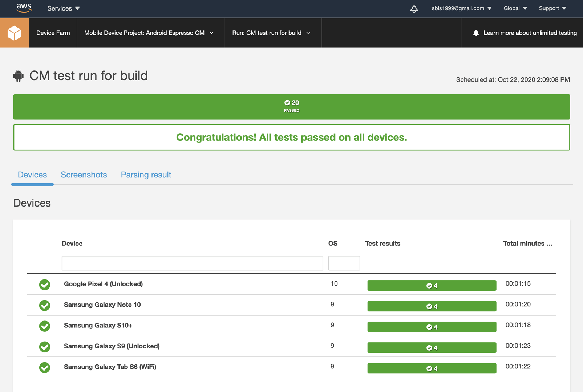Switch to the Screenshots tab
The width and height of the screenshot is (583, 392).
pos(84,175)
